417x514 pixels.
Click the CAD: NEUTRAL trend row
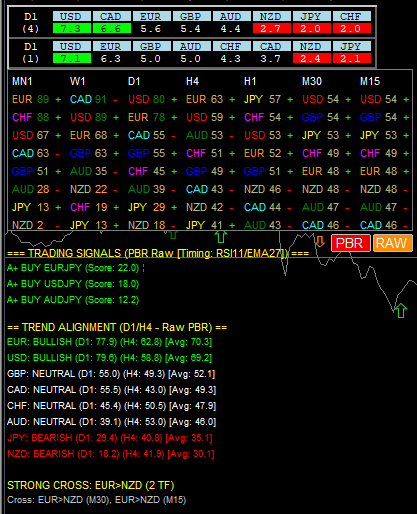[111, 390]
